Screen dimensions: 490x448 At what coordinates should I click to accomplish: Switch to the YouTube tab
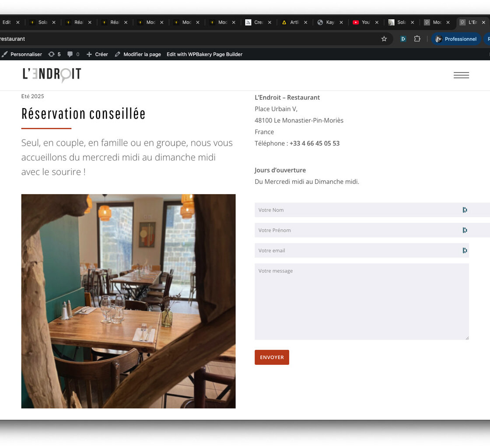pos(362,22)
